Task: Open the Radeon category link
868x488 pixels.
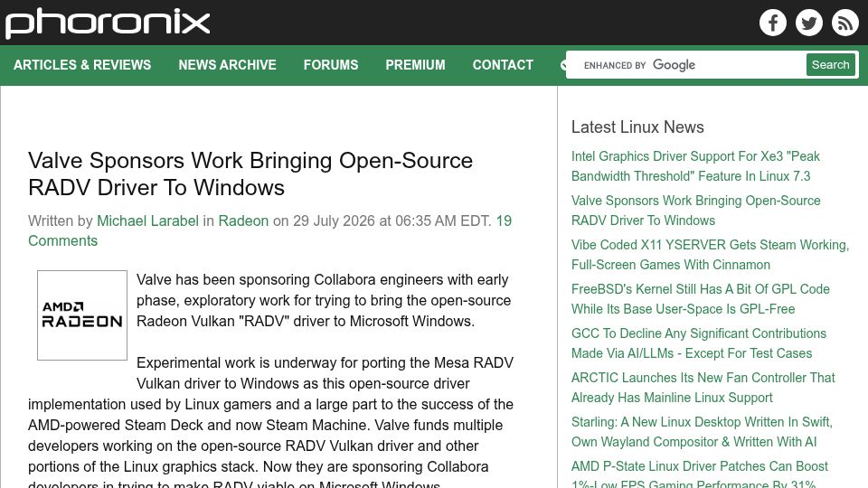Action: [243, 221]
